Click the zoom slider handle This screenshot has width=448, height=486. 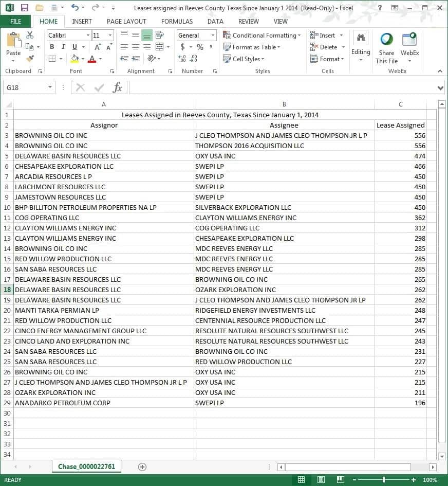[384, 479]
